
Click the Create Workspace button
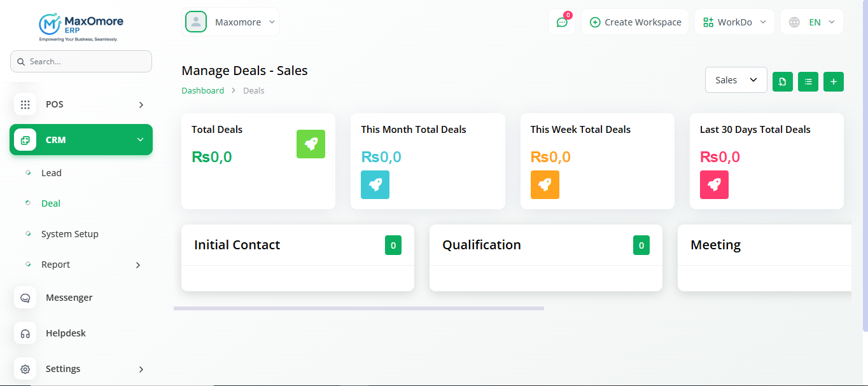[635, 22]
